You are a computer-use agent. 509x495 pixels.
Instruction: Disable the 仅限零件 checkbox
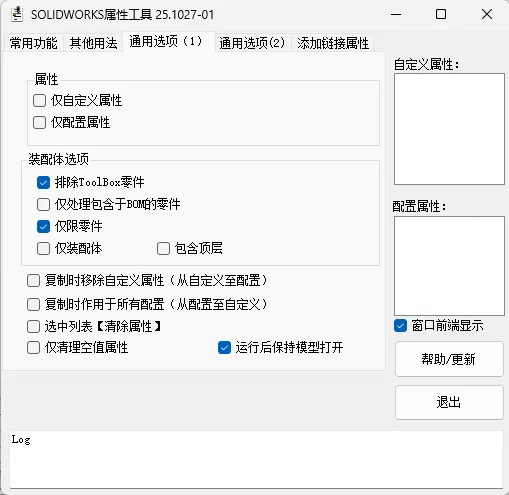(x=43, y=226)
